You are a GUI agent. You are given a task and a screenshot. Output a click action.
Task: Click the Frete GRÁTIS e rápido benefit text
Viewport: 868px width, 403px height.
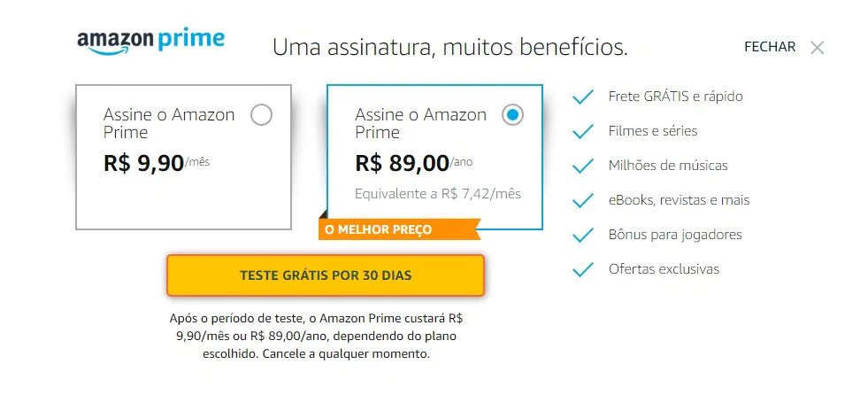coord(675,97)
